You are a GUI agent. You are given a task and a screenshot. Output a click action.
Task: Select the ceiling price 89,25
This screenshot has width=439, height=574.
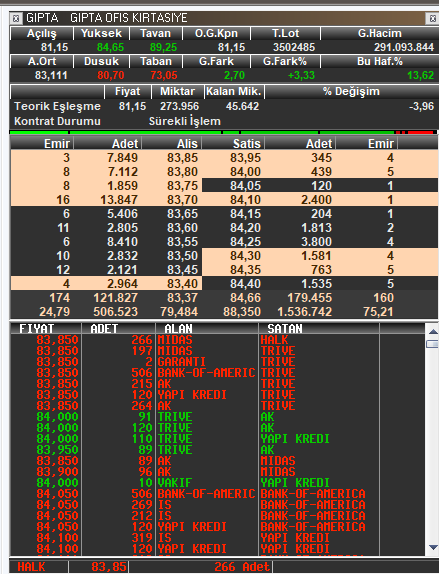pyautogui.click(x=164, y=47)
